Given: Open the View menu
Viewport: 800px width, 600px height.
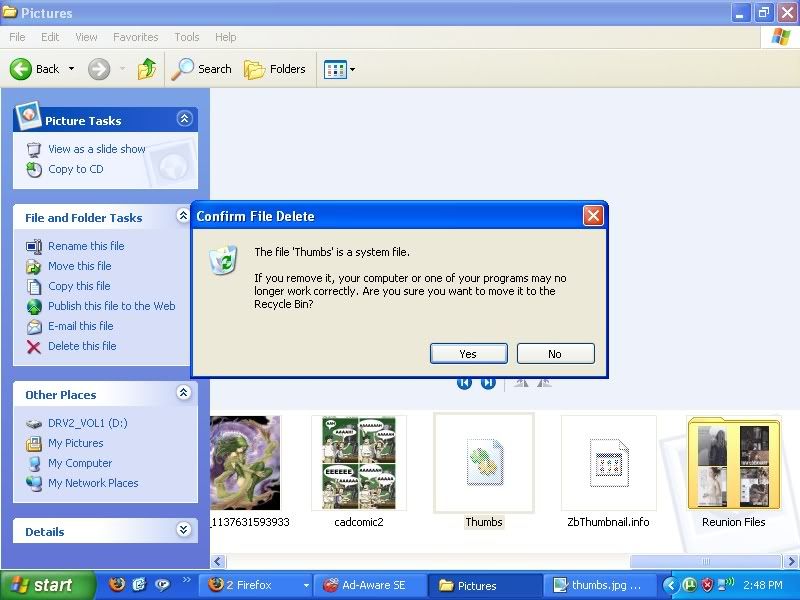Looking at the screenshot, I should click(x=86, y=37).
